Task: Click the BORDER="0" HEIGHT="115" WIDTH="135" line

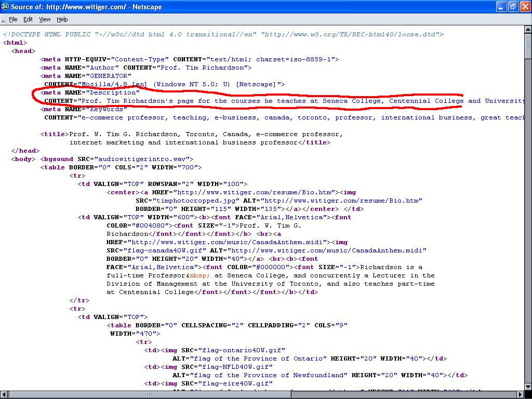Action: 250,209
